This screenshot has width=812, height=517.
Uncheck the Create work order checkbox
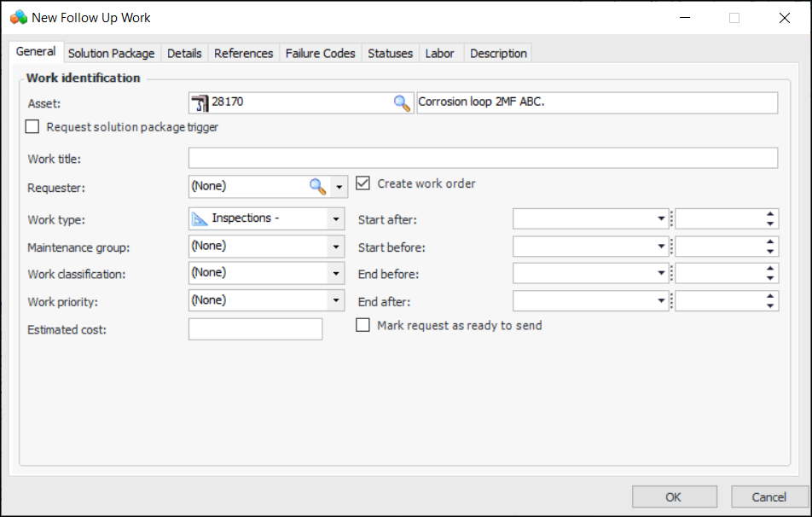point(363,183)
